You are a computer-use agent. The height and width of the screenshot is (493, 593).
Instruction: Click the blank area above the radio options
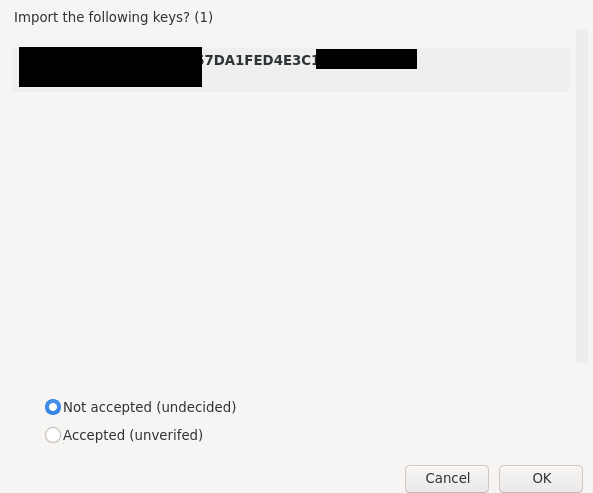pos(291,380)
